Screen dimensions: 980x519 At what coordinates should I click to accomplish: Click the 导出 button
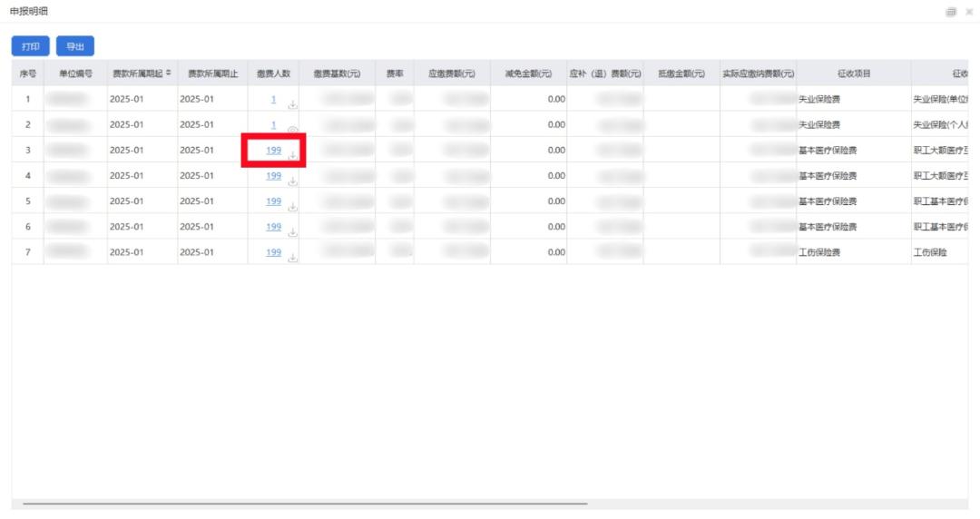point(75,46)
